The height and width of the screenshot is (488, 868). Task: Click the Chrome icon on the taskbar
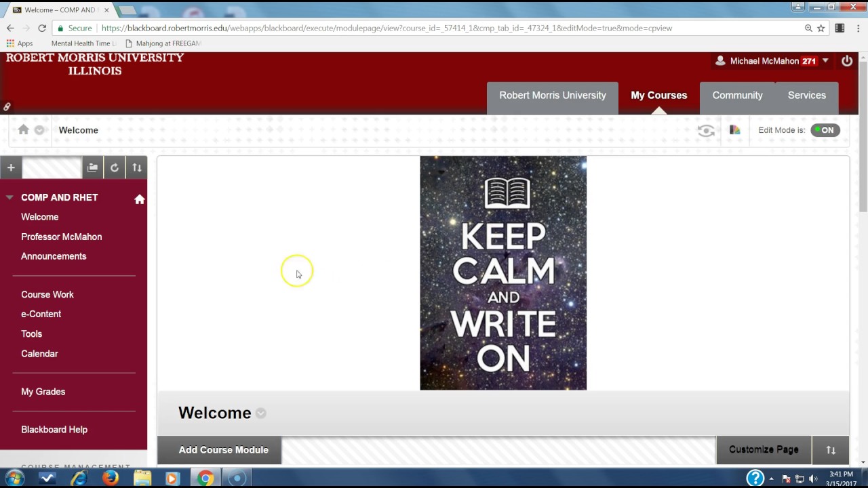tap(205, 479)
